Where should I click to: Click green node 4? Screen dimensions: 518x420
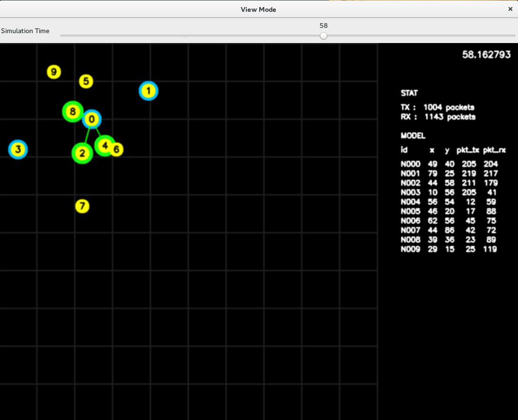point(105,146)
